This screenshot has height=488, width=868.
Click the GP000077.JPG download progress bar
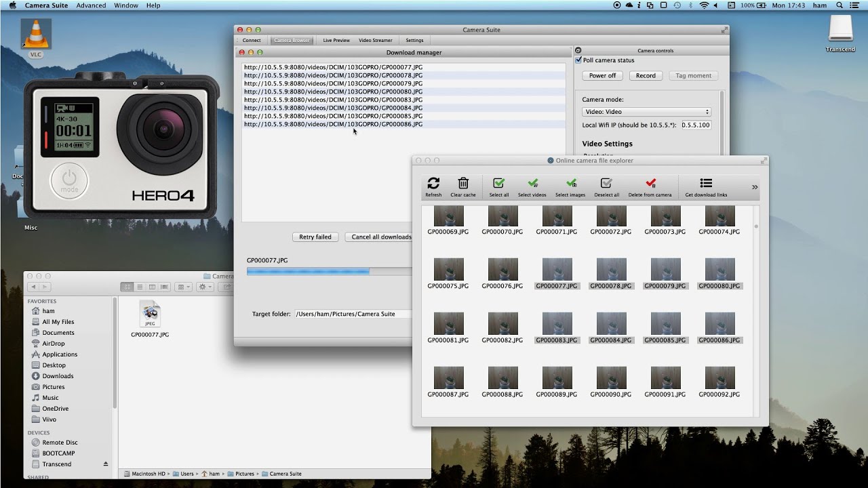click(329, 271)
